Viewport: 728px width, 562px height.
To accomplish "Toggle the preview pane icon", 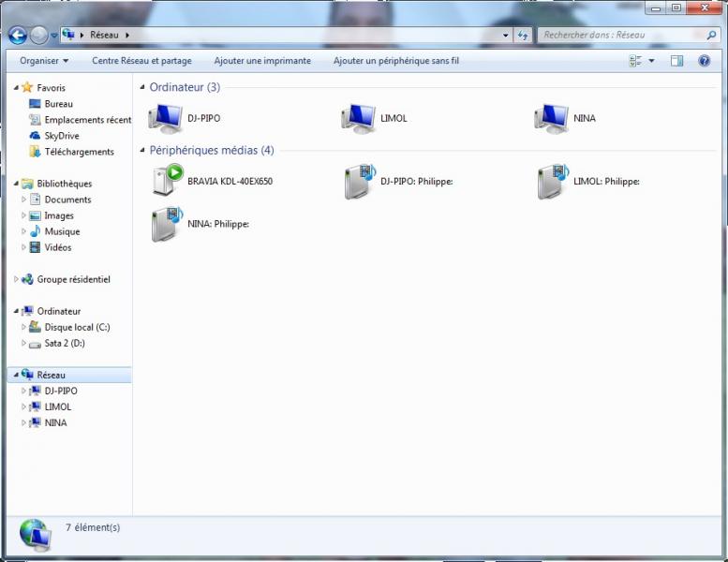I will click(x=677, y=61).
